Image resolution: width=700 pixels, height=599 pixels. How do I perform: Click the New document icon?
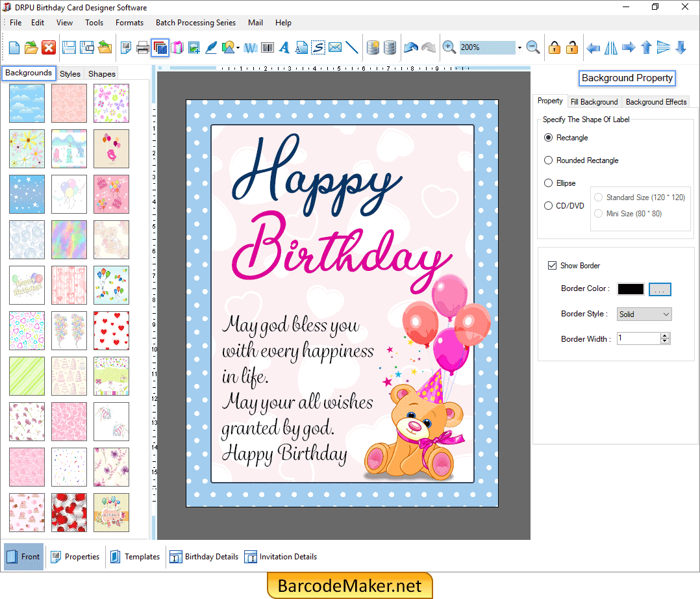click(14, 47)
